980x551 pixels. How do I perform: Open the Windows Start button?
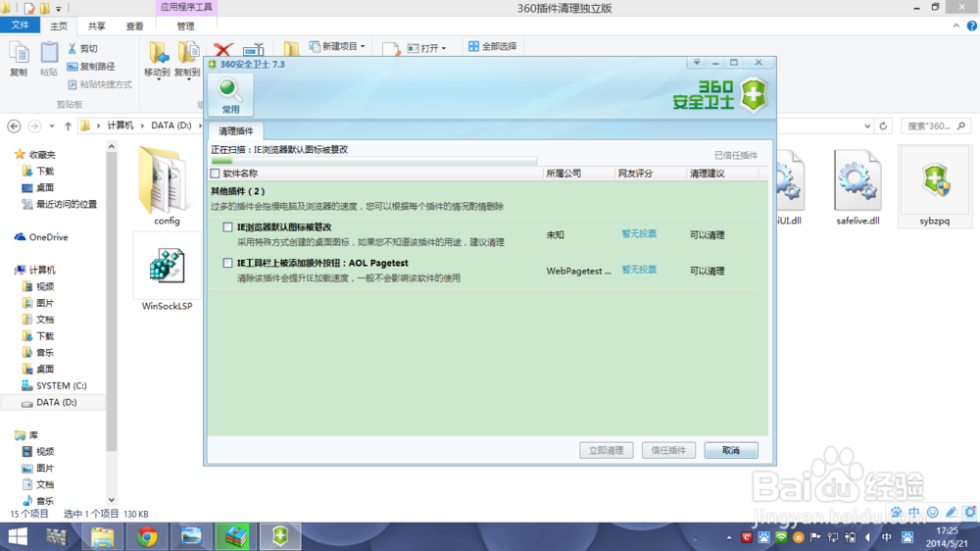coord(18,536)
